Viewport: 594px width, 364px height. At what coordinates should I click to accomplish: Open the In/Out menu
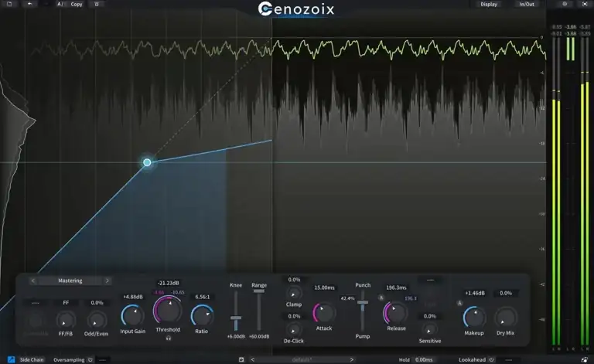click(x=527, y=4)
